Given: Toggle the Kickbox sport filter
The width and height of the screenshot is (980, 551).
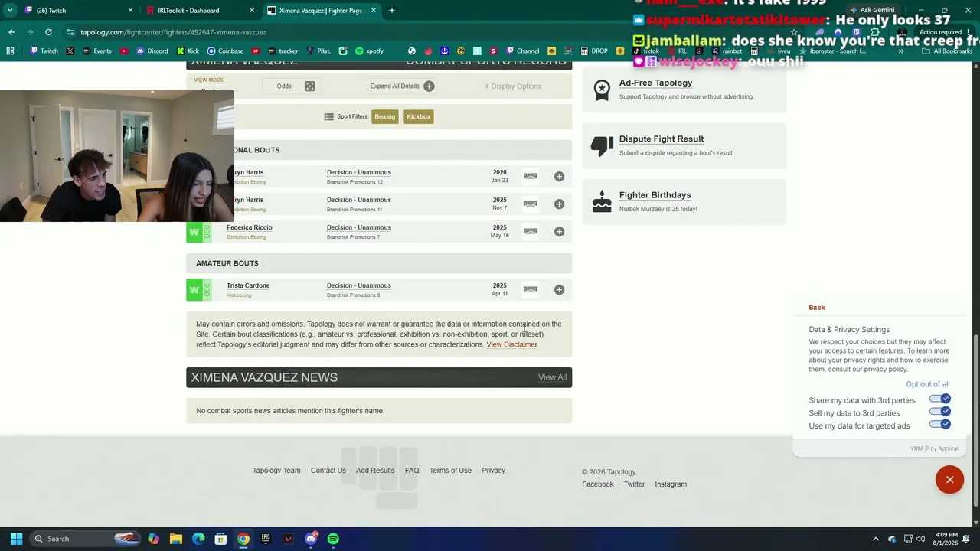Looking at the screenshot, I should 419,116.
